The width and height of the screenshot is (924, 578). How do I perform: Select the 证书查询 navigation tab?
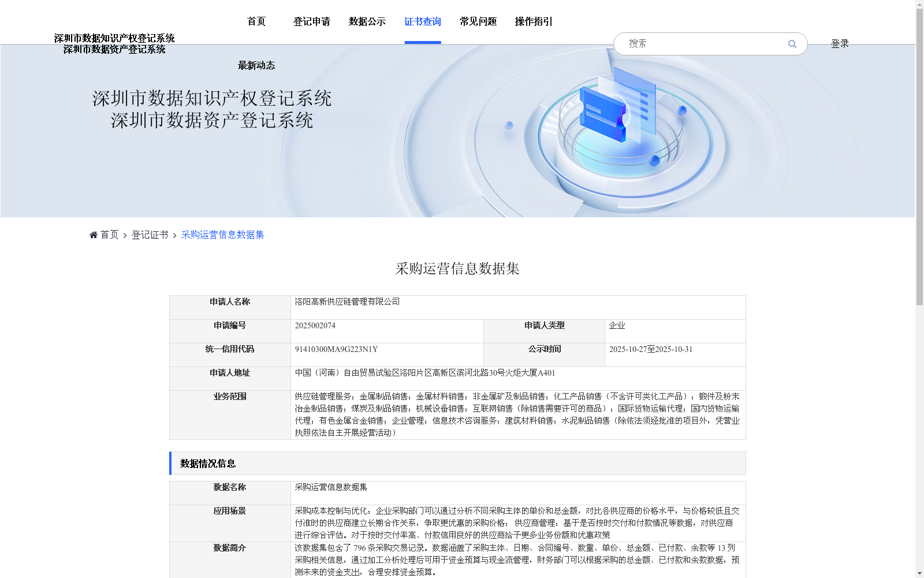click(423, 21)
